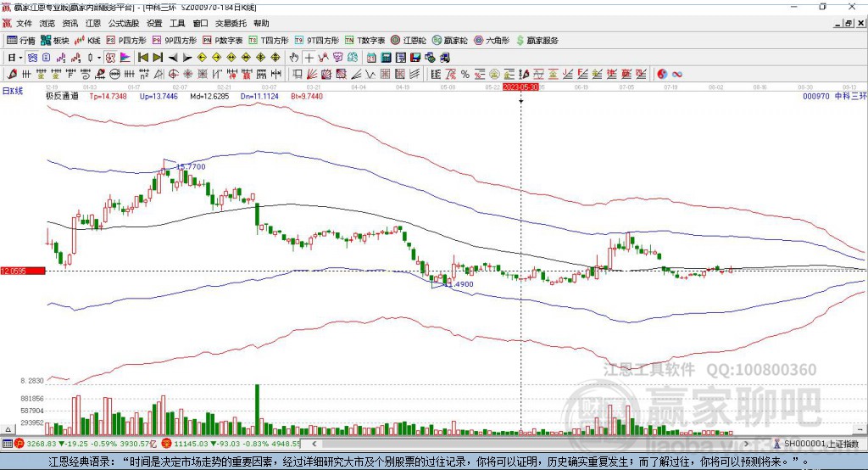The height and width of the screenshot is (470, 868).
Task: Open the 窗口 menu
Action: click(x=200, y=23)
